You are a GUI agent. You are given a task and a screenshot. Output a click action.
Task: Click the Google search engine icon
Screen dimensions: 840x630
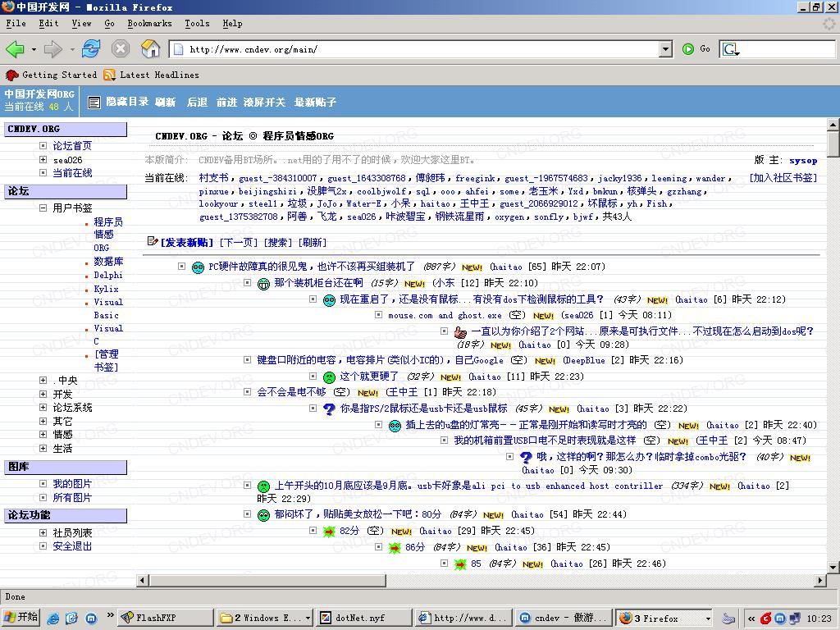(730, 49)
